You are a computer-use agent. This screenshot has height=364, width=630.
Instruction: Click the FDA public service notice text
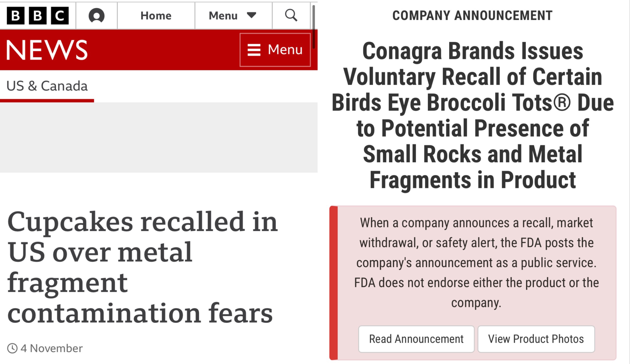pos(476,263)
